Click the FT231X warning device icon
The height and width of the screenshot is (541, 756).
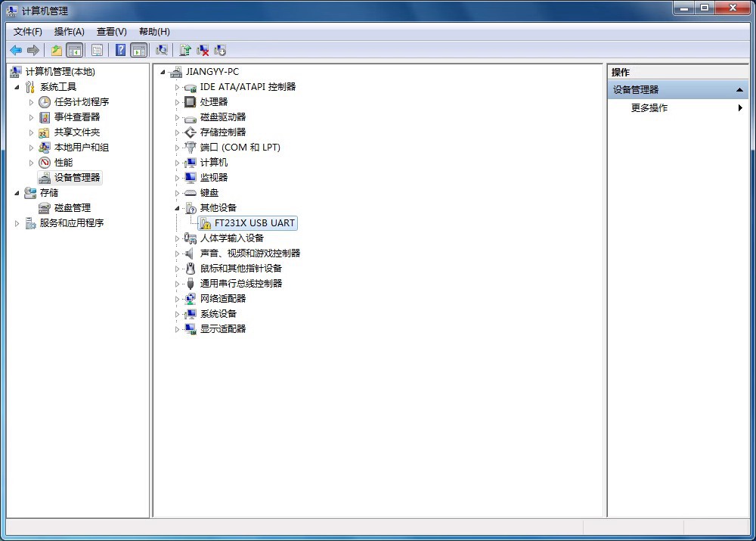[206, 223]
